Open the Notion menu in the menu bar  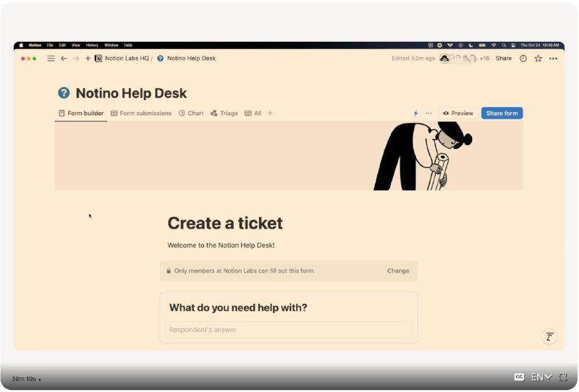click(35, 45)
